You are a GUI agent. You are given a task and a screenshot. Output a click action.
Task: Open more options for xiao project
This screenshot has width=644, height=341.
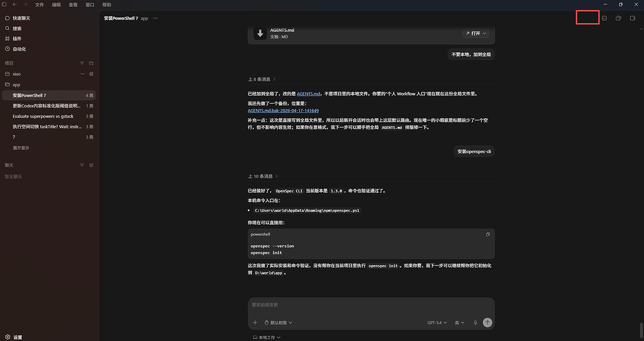(x=82, y=74)
